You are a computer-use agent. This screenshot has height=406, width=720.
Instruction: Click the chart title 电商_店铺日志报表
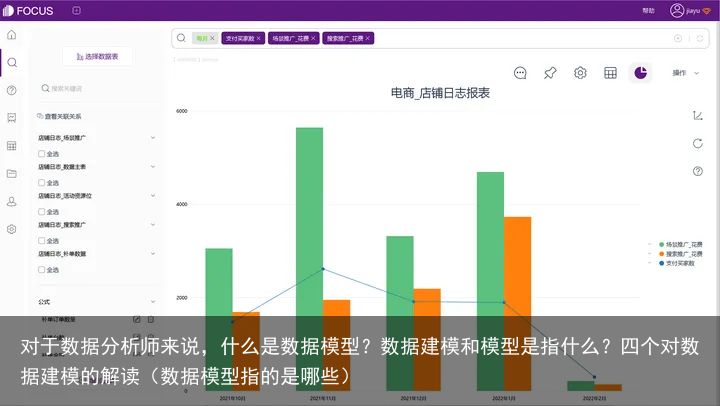click(x=440, y=93)
